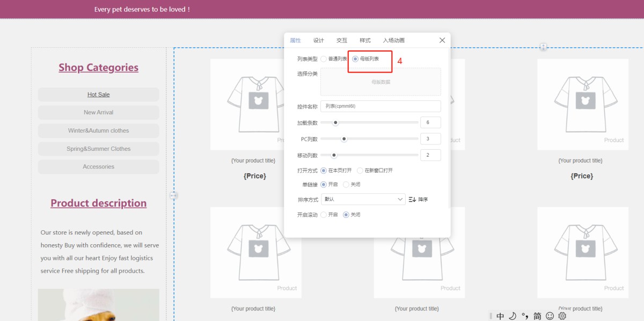Click the IME emoji smiley icon
The height and width of the screenshot is (321, 644).
tap(550, 316)
